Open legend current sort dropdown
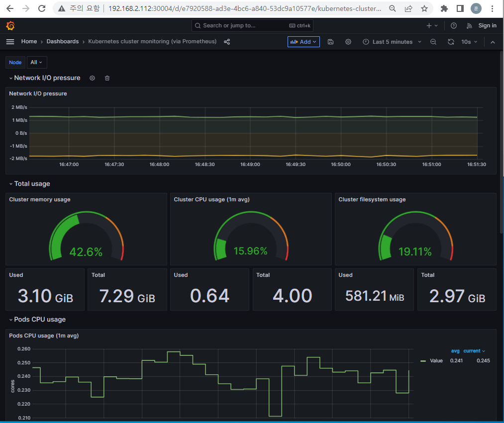Viewport: 504px width, 423px height. (474, 351)
